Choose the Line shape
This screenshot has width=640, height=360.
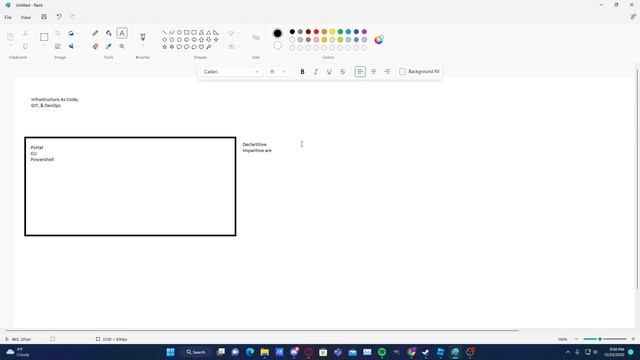[164, 32]
